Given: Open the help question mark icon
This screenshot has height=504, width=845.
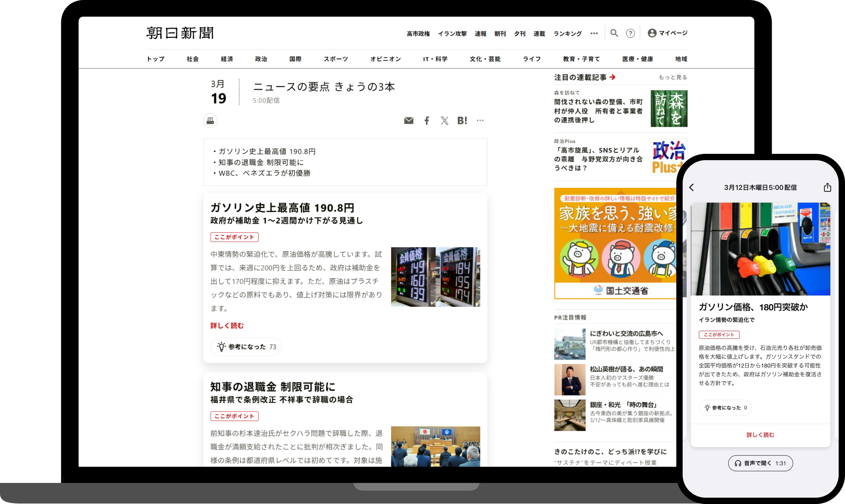Looking at the screenshot, I should pyautogui.click(x=630, y=33).
